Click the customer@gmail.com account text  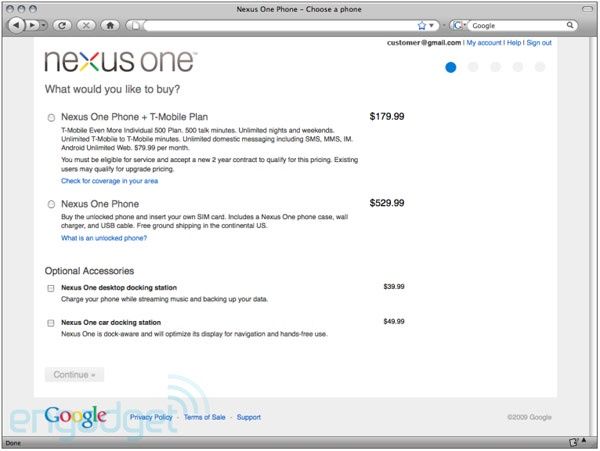(x=424, y=42)
